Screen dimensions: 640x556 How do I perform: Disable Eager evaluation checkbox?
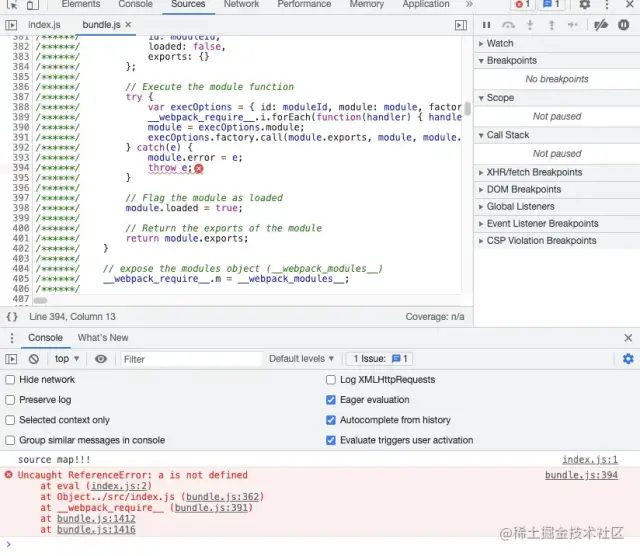coord(331,400)
